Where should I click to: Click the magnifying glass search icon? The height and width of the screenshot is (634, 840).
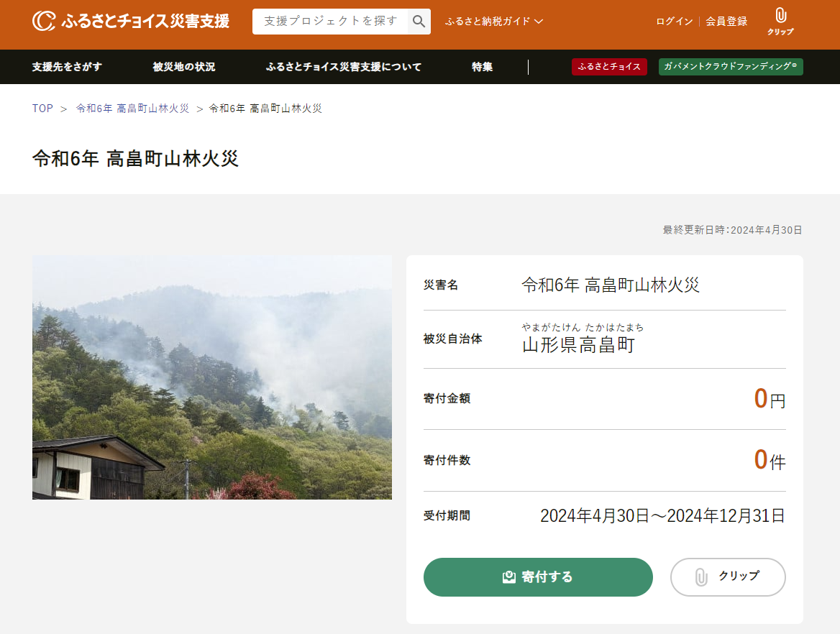tap(419, 22)
